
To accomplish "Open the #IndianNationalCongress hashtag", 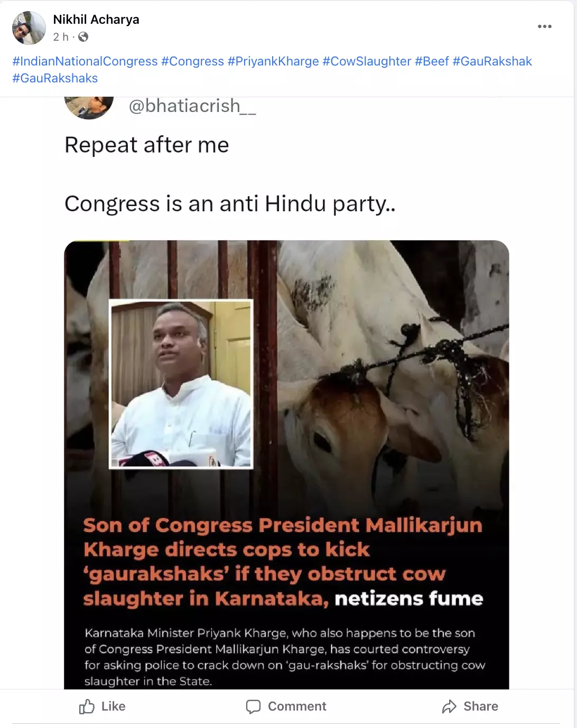I will click(x=85, y=61).
